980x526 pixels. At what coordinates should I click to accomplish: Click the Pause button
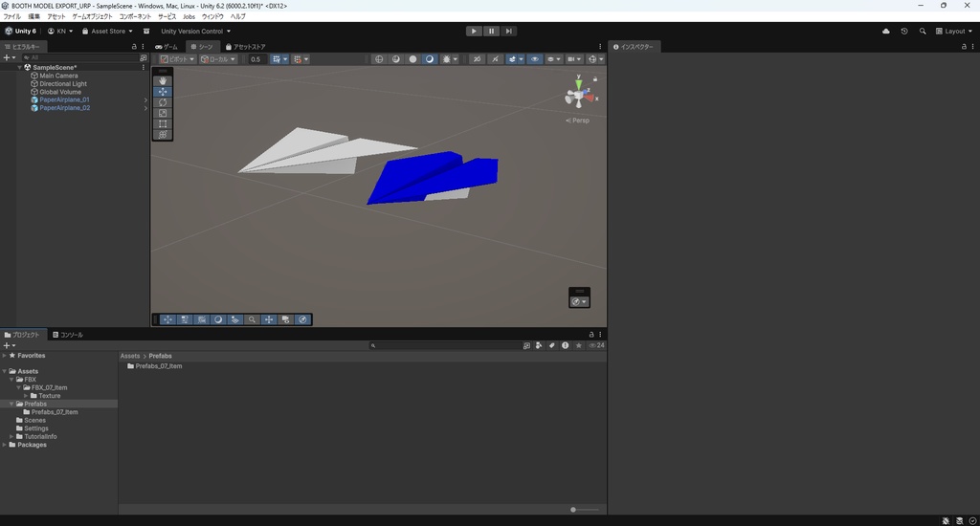click(491, 32)
